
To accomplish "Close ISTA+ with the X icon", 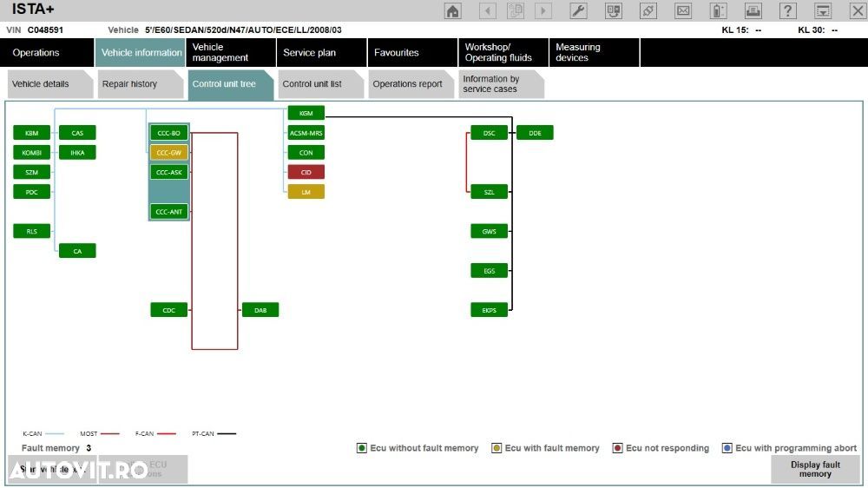I will click(x=858, y=10).
